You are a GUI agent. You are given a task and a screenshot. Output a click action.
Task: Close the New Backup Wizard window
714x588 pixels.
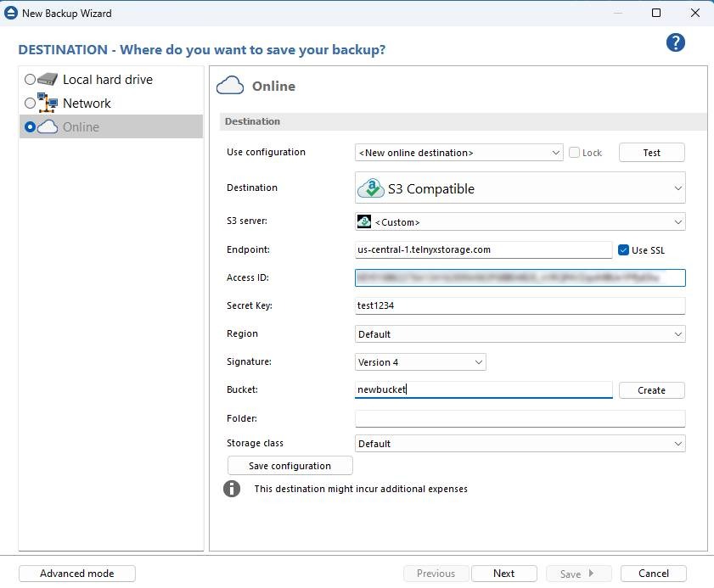[694, 13]
